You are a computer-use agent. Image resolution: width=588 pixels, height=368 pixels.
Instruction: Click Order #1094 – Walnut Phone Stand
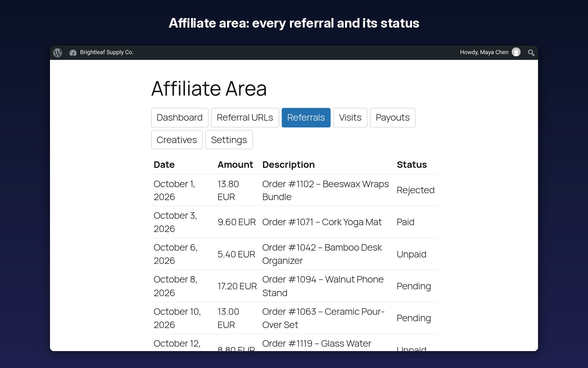tap(323, 286)
